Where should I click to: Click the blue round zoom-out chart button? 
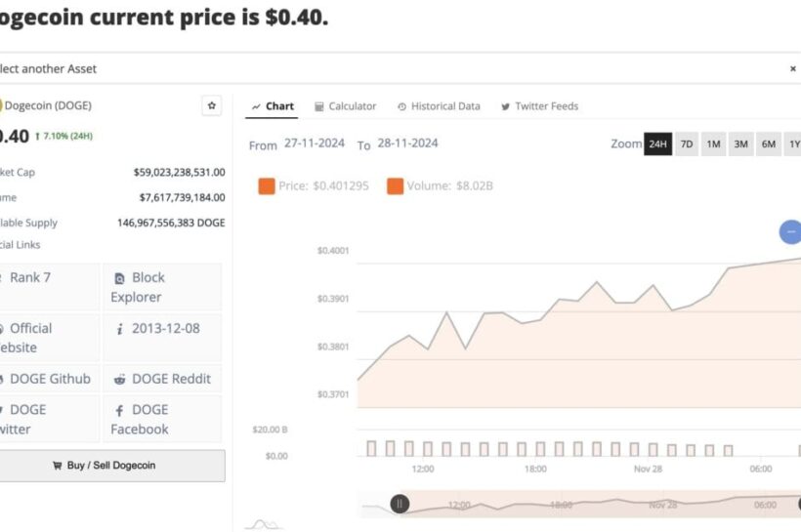pyautogui.click(x=790, y=231)
